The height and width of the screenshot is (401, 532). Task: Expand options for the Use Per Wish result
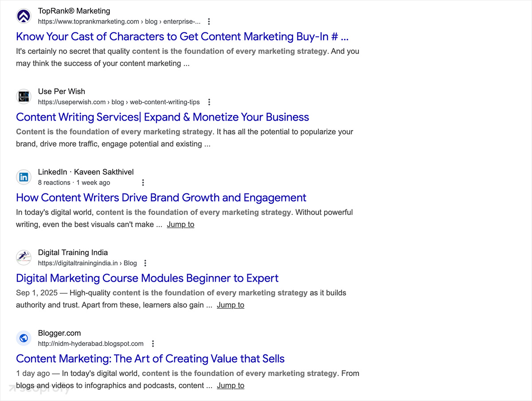click(x=209, y=102)
